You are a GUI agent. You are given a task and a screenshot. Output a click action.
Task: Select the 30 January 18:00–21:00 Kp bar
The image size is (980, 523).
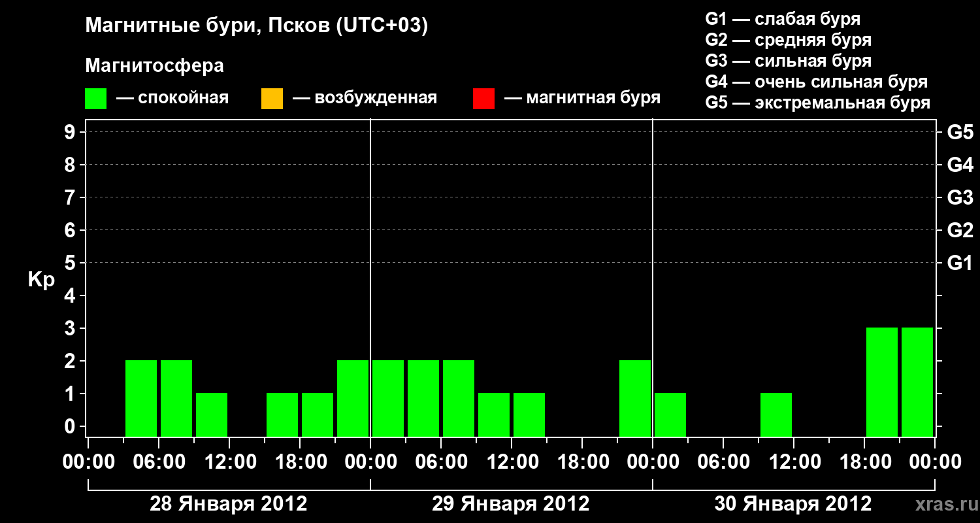point(882,382)
